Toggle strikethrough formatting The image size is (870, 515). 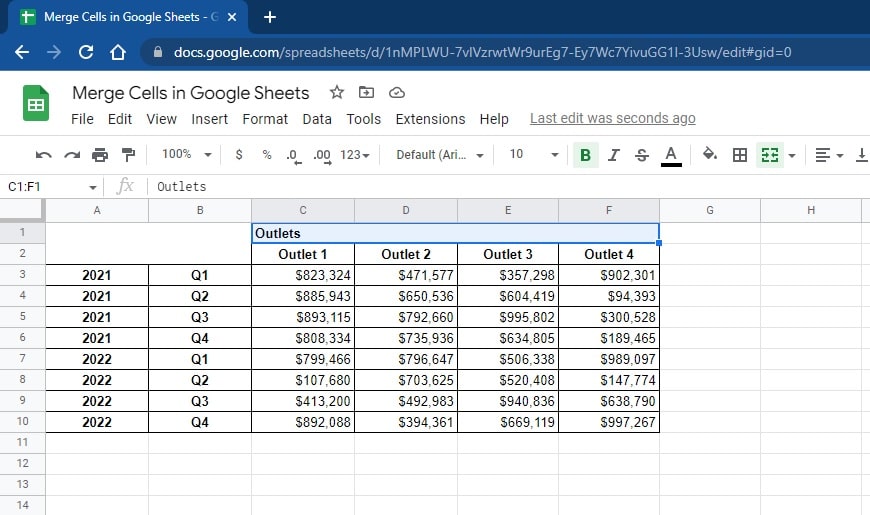[x=641, y=155]
